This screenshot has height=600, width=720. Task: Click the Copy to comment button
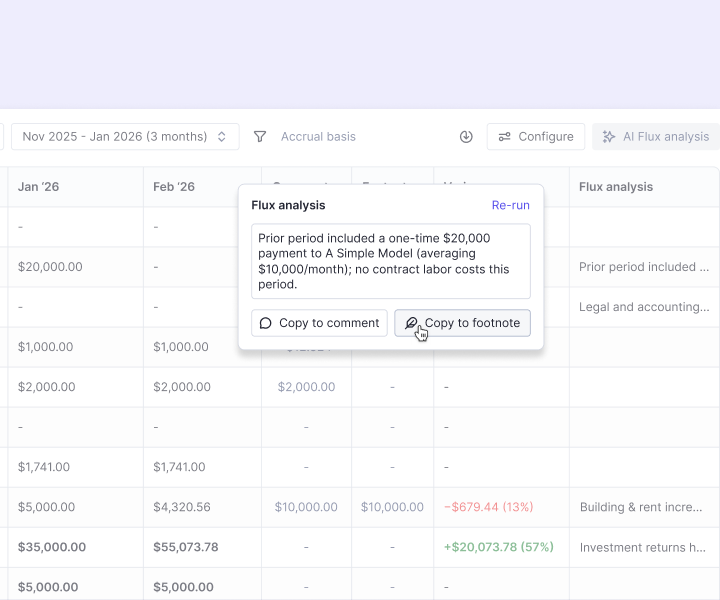[x=319, y=323]
